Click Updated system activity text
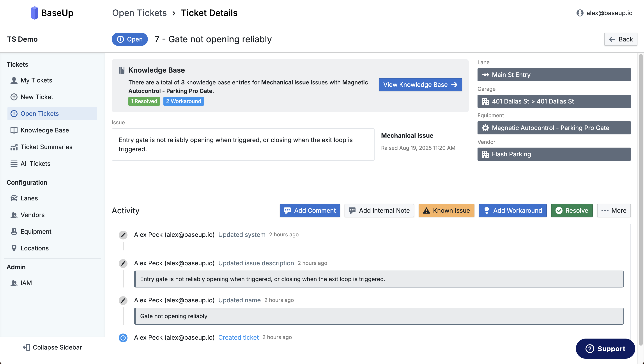The image size is (644, 364). tap(242, 235)
